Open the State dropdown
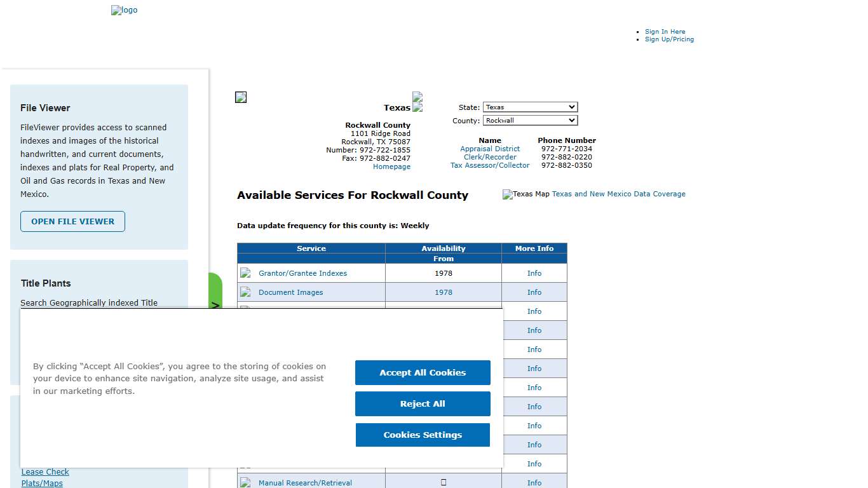This screenshot has height=488, width=868. pyautogui.click(x=530, y=107)
